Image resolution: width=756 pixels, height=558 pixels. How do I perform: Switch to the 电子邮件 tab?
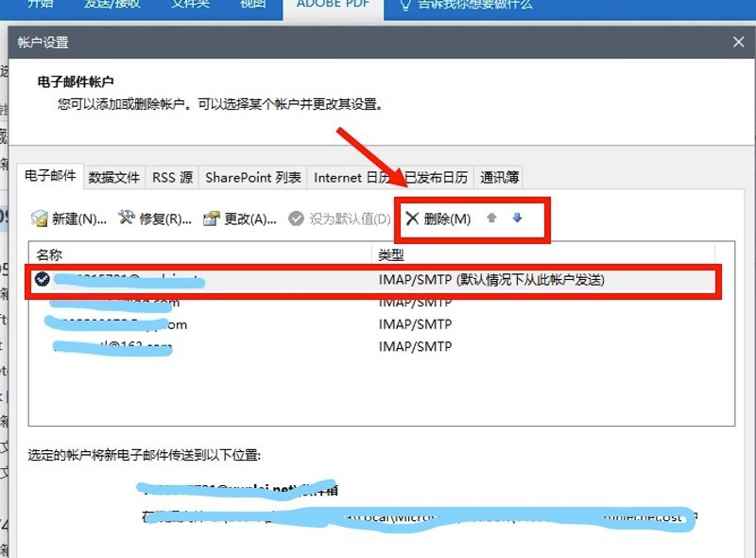coord(50,176)
